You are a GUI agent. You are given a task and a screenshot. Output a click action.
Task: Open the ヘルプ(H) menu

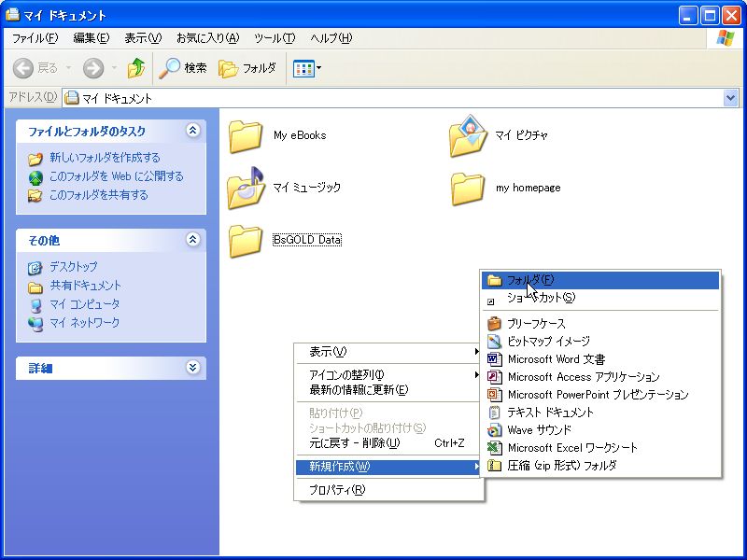331,38
